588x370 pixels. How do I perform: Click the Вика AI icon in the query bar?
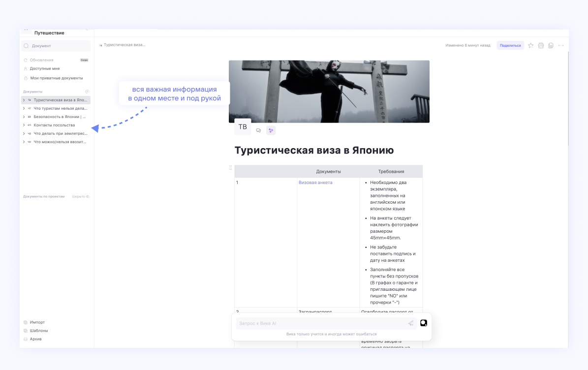pos(423,324)
